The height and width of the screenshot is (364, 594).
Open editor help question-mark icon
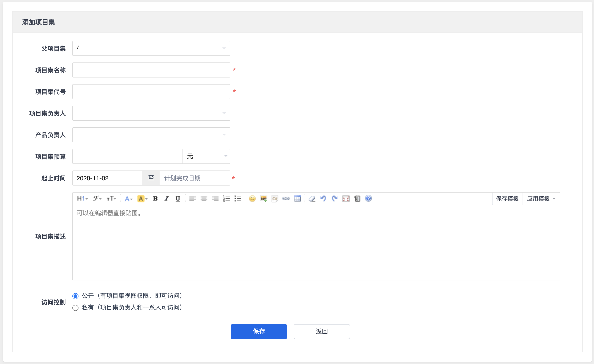pyautogui.click(x=368, y=198)
